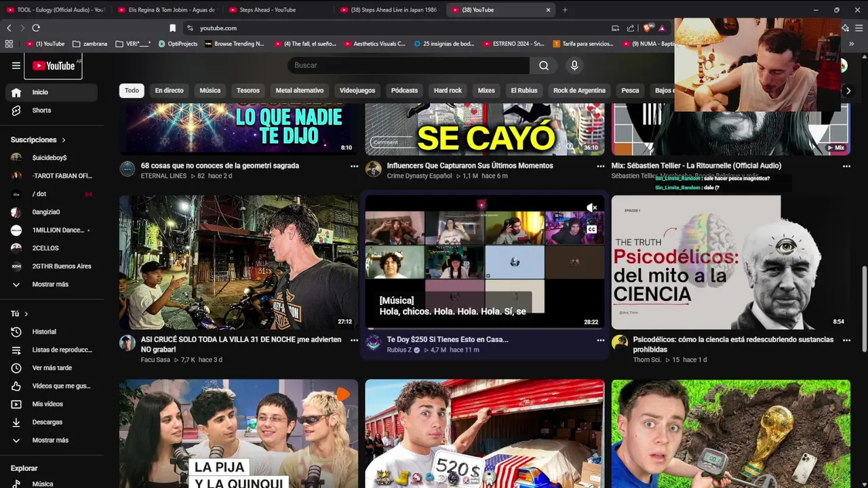
Task: Focus the Buscar search field
Action: point(408,65)
